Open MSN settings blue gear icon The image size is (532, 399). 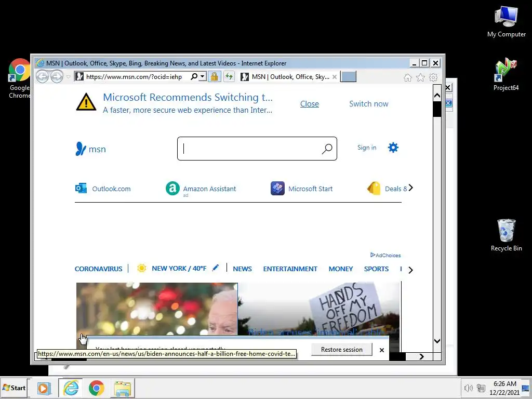[x=393, y=148]
